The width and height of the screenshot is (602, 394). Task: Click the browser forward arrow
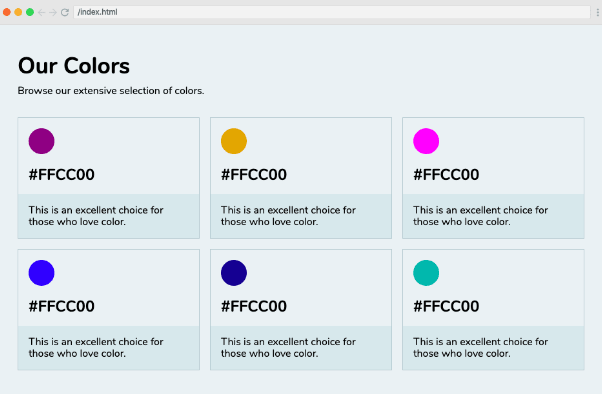tap(53, 12)
